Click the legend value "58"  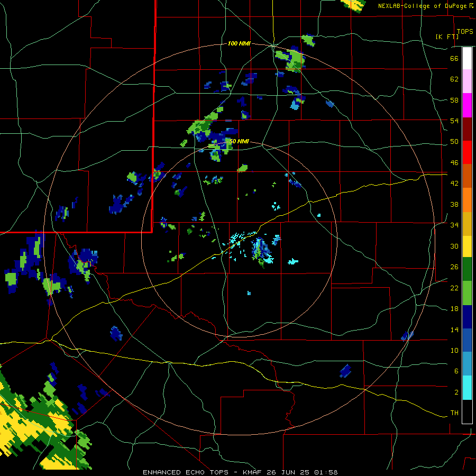coord(454,100)
